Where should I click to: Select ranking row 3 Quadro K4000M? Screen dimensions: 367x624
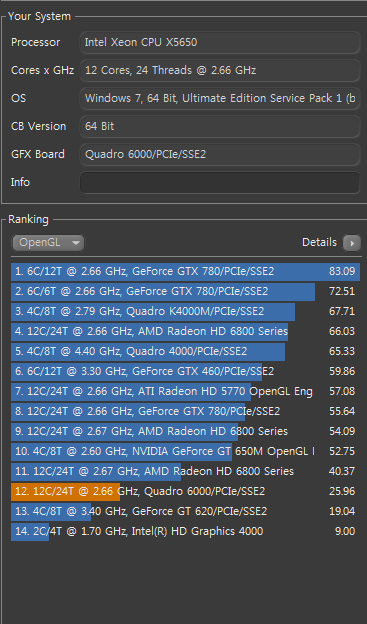[x=185, y=311]
